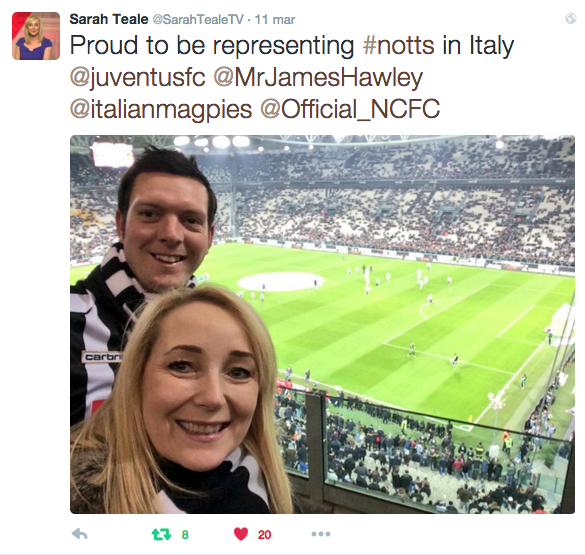Image resolution: width=585 pixels, height=555 pixels.
Task: Open the three-dot more options menu
Action: tap(321, 534)
